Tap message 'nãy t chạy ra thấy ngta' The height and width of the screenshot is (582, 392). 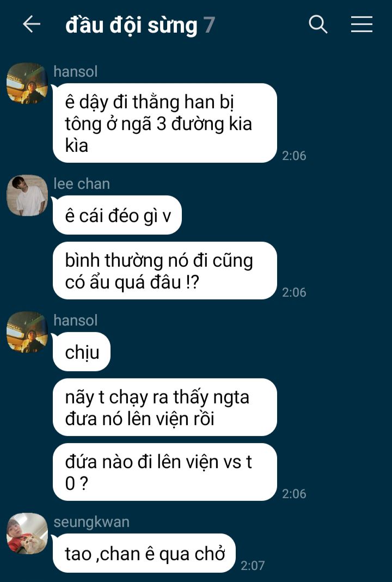(165, 408)
